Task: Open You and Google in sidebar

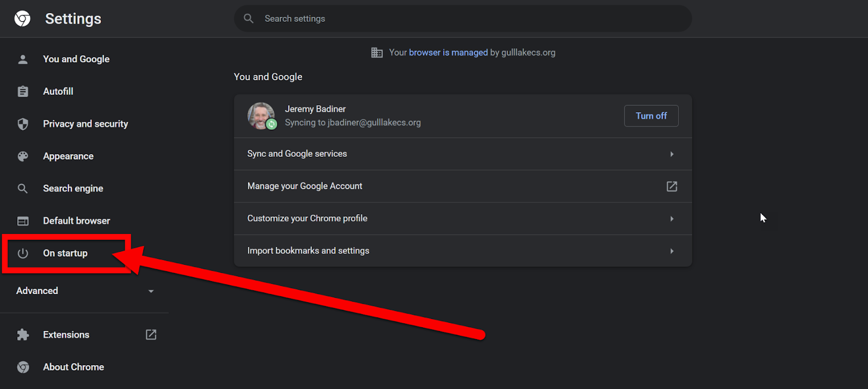Action: pos(76,59)
